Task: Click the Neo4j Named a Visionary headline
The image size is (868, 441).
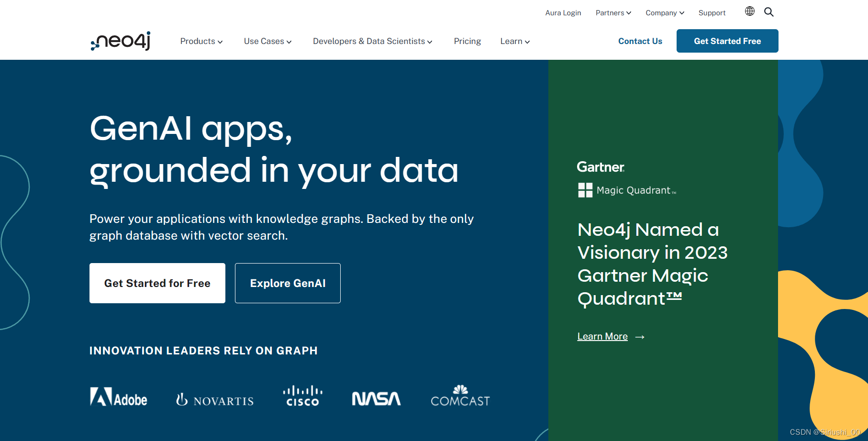Action: click(652, 264)
